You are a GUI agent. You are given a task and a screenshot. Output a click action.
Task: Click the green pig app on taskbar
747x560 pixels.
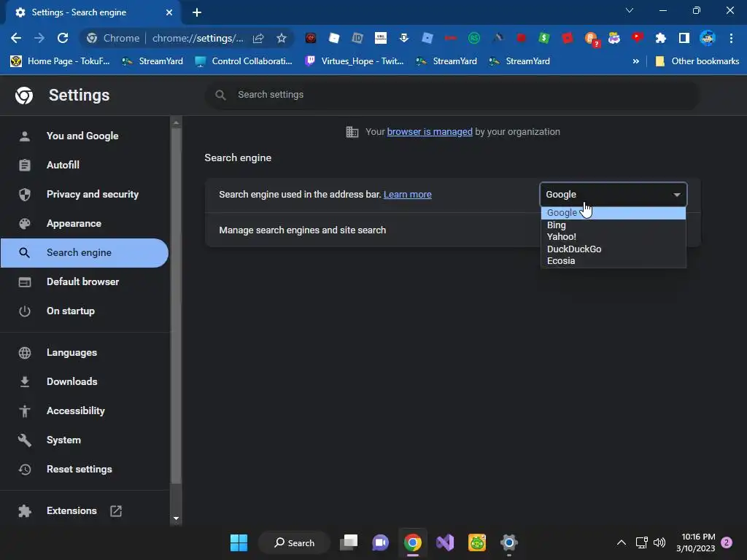pyautogui.click(x=477, y=542)
